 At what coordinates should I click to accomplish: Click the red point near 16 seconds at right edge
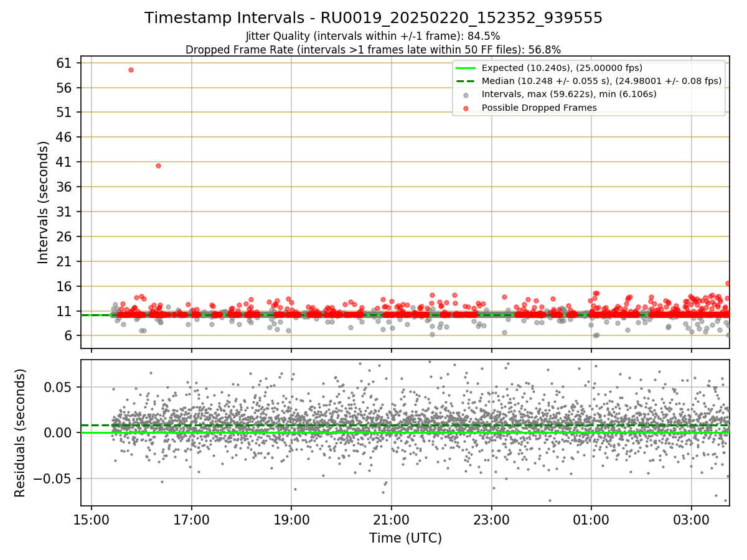728,284
